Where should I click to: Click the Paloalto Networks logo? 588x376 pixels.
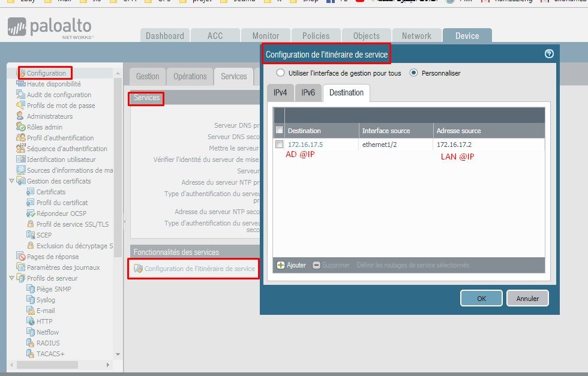pyautogui.click(x=49, y=28)
